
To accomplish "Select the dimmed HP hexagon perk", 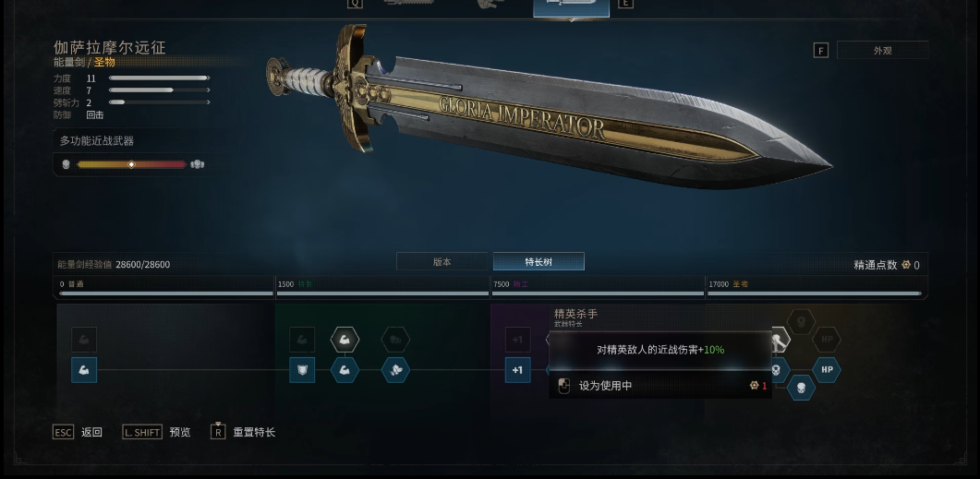I will coord(827,340).
